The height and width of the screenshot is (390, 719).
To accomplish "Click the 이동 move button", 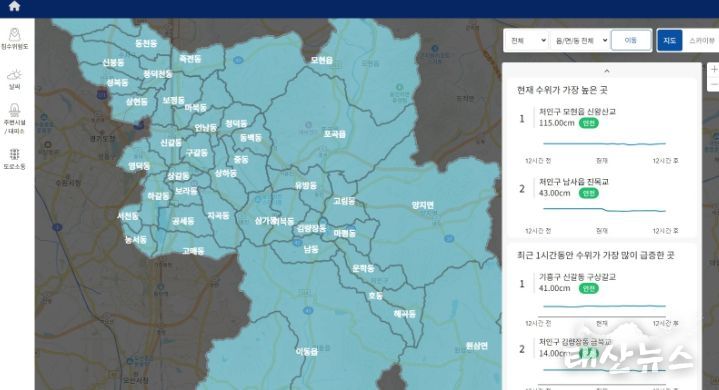I will (x=631, y=40).
